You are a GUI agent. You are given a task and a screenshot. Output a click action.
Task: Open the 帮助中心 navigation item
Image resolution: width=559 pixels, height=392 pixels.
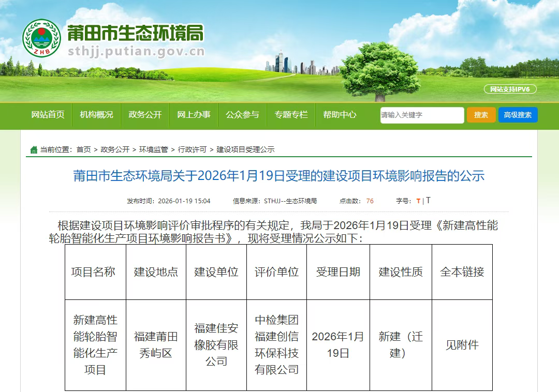coord(340,115)
